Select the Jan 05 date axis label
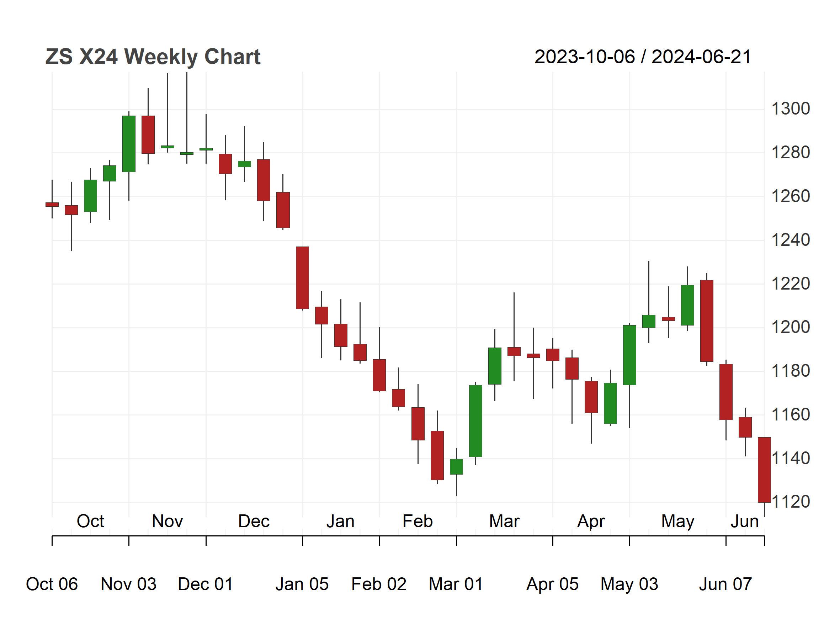The width and height of the screenshot is (840, 630). [x=302, y=584]
